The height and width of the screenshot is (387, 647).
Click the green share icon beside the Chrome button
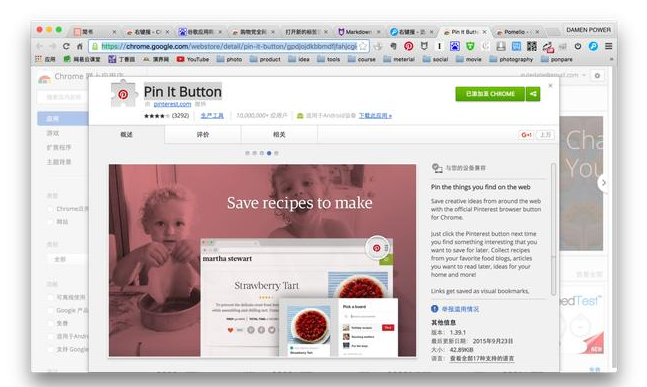533,94
